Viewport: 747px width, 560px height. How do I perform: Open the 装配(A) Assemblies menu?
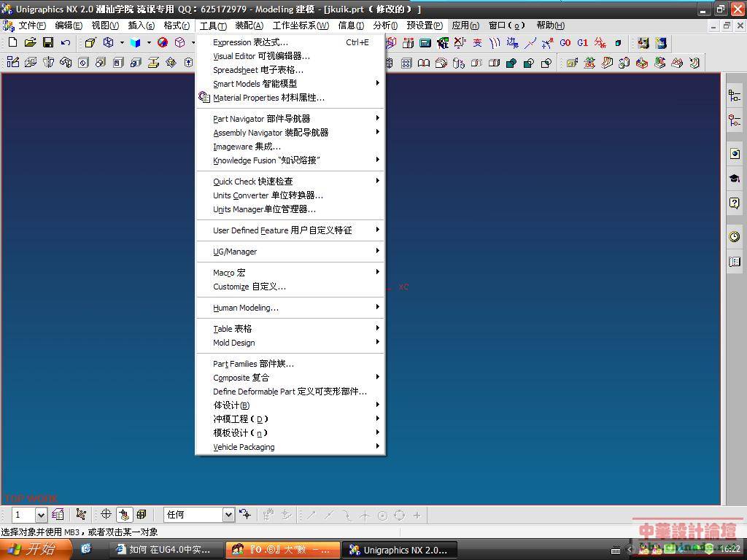coord(249,26)
